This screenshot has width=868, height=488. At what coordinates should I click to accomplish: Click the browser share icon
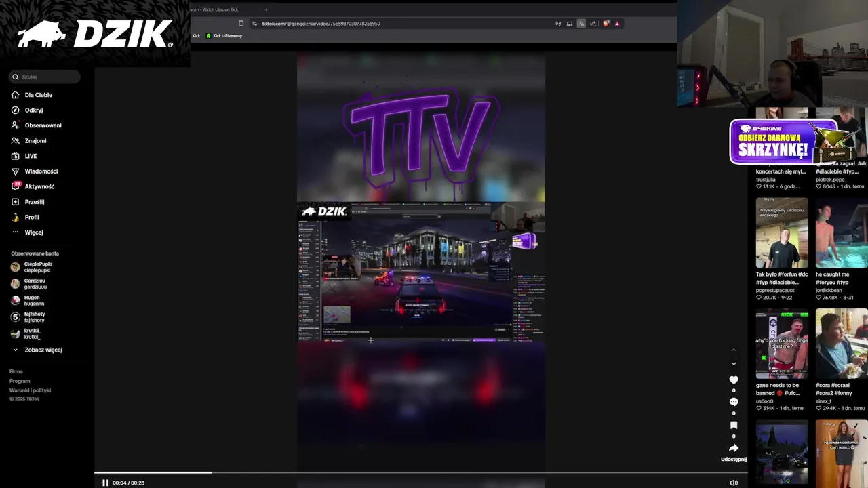pyautogui.click(x=593, y=24)
